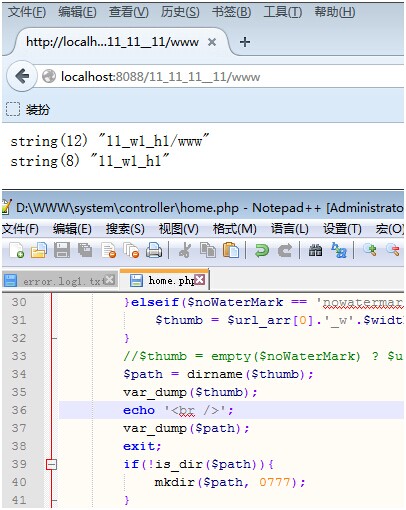Open browser 工具(T) menu
The height and width of the screenshot is (510, 406).
point(283,12)
